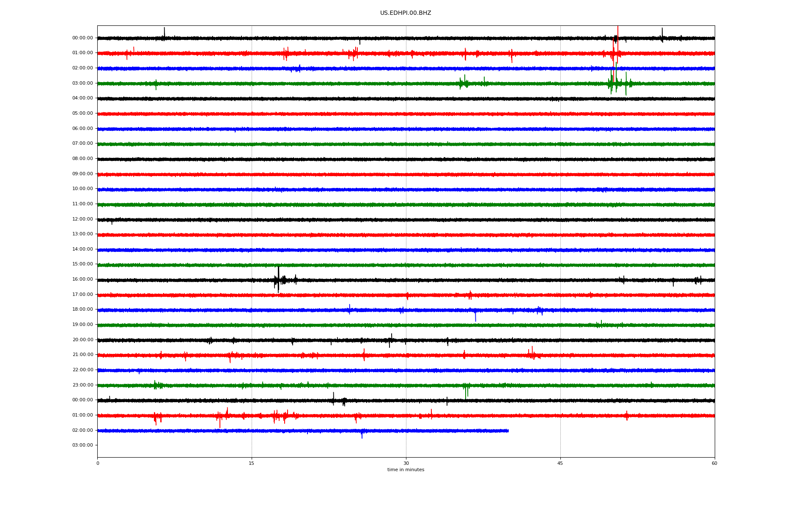The image size is (812, 508).
Task: Click the x-axis label 'time in minutes'
Action: pos(405,470)
